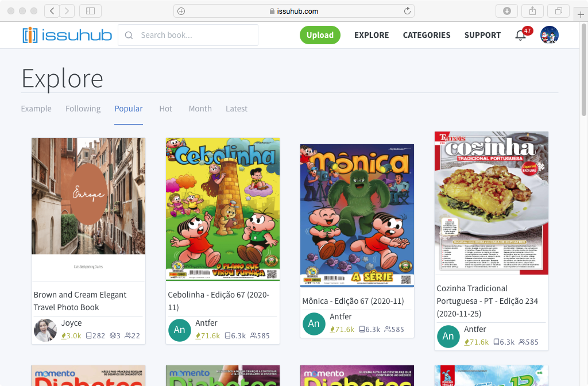Click the plus icon in address bar
Image resolution: width=588 pixels, height=386 pixels.
point(181,11)
